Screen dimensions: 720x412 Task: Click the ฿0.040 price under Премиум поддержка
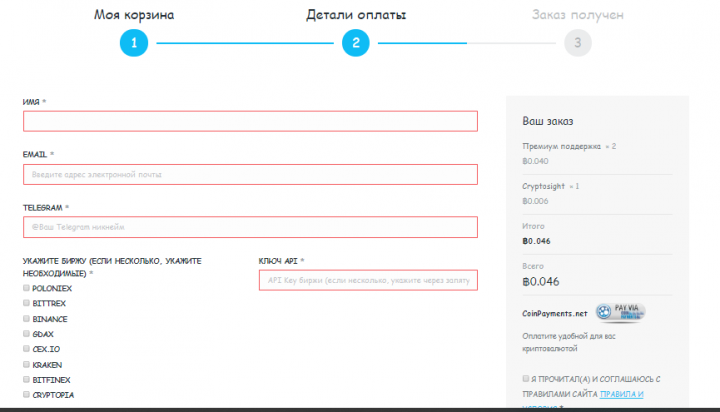tap(535, 161)
